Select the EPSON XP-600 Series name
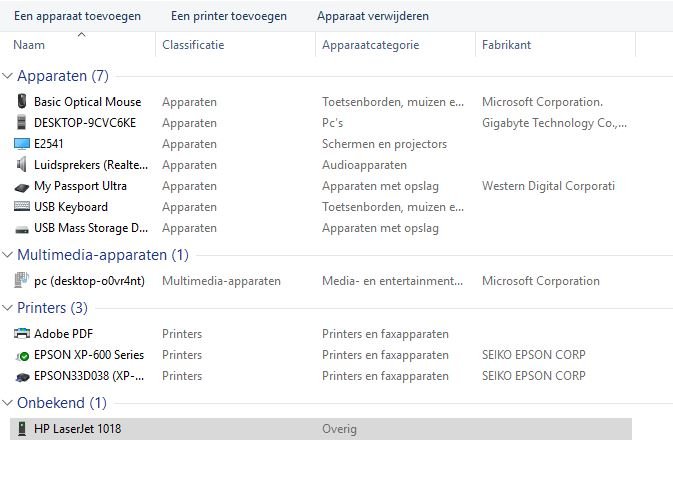 coord(89,355)
